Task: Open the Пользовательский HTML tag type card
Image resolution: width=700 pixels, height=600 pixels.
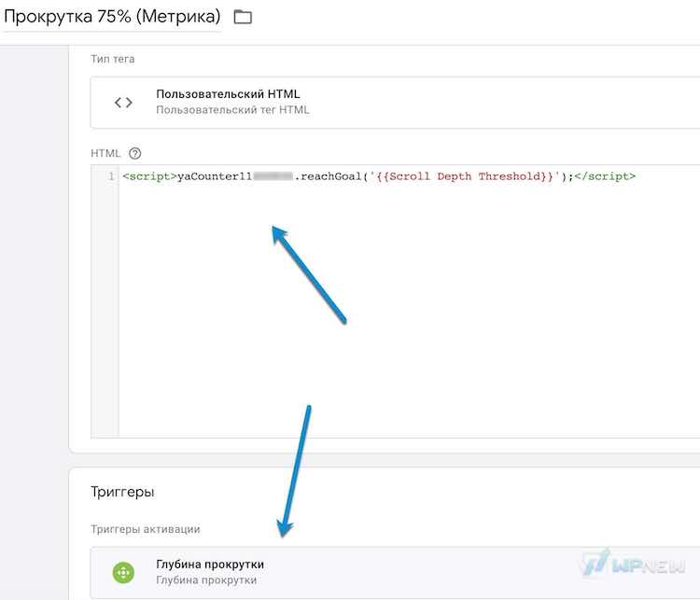Action: tap(395, 103)
